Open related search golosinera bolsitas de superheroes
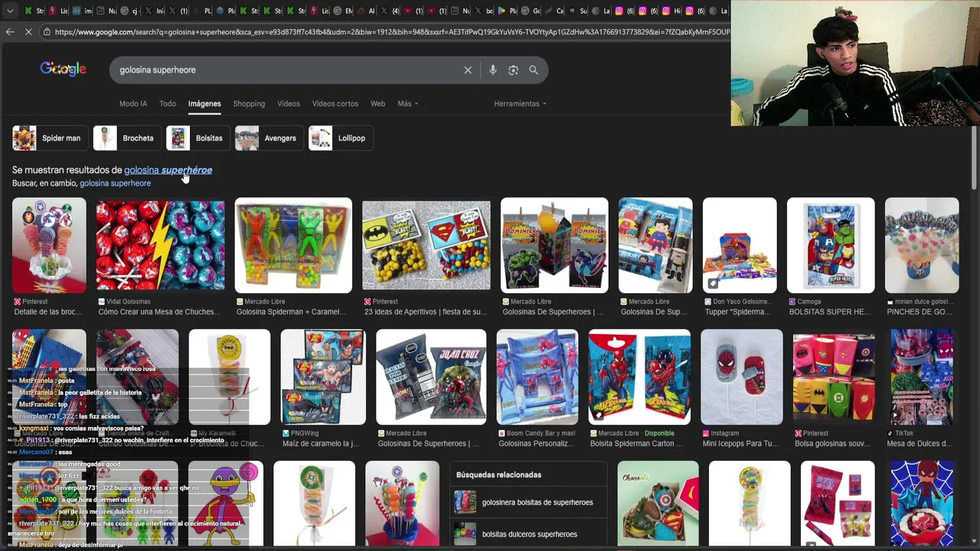Image resolution: width=980 pixels, height=551 pixels. 529,502
